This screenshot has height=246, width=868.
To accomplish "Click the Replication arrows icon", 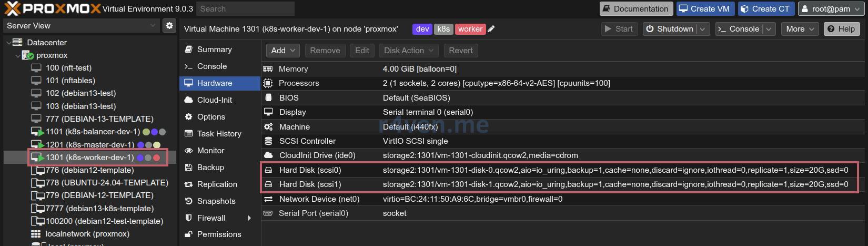I will (188, 184).
